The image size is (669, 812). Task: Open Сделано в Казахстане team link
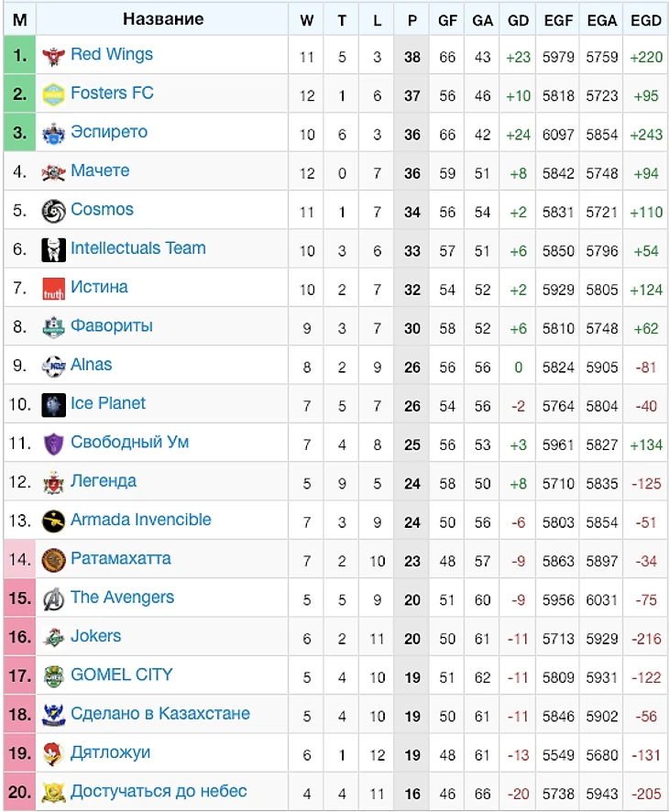click(160, 714)
